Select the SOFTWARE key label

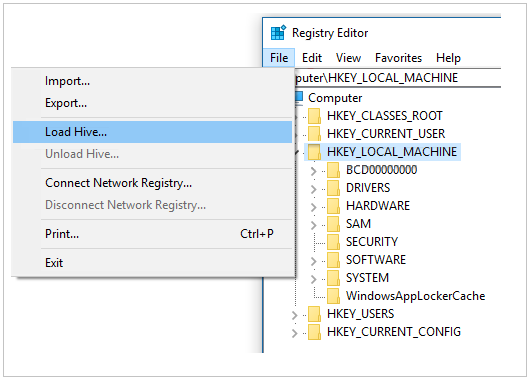point(376,260)
